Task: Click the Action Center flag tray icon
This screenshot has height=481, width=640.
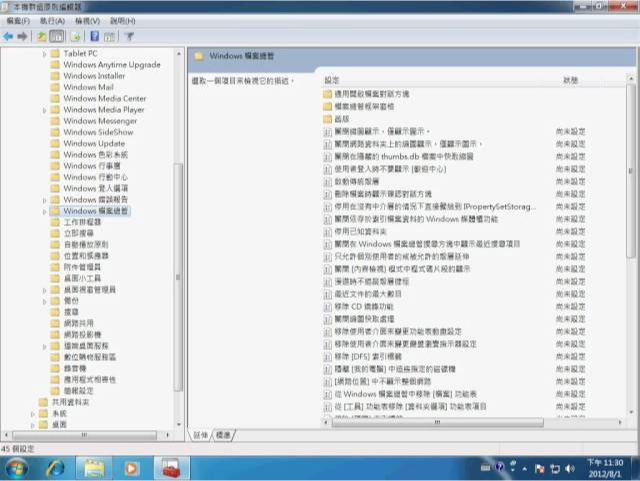Action: (540, 469)
